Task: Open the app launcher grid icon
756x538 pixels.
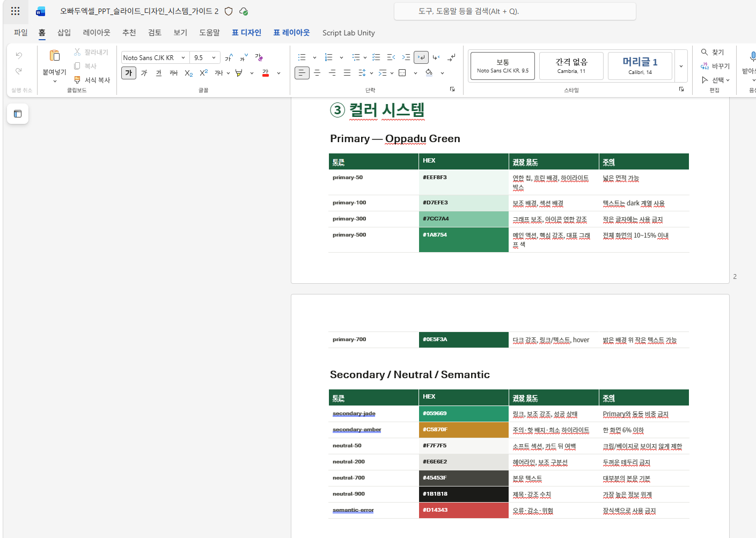Action: click(15, 11)
